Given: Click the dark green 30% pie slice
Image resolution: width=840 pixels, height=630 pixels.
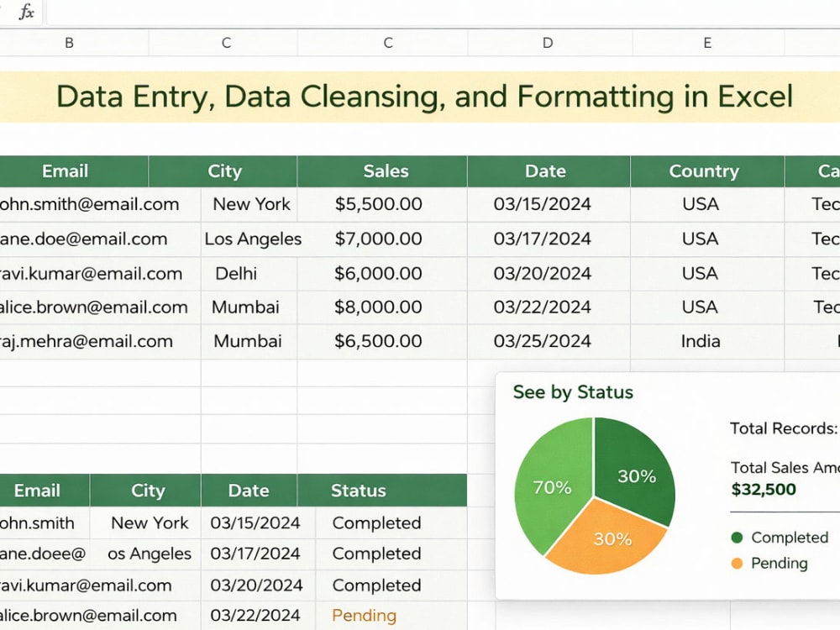Looking at the screenshot, I should [637, 471].
